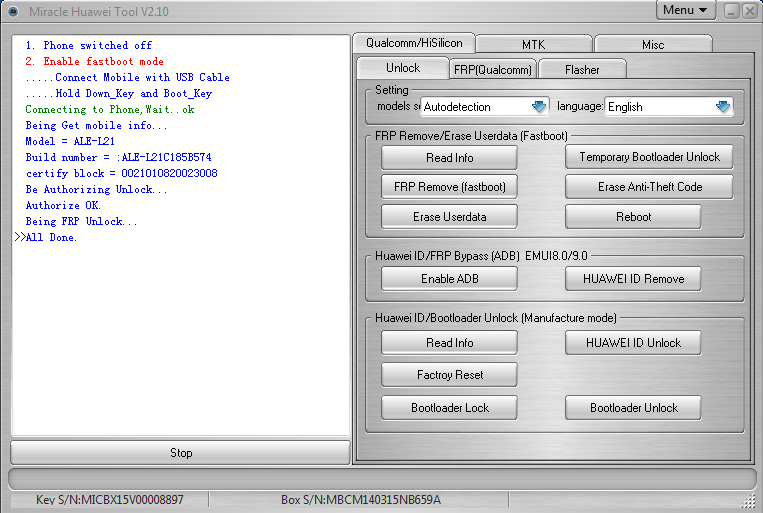Click Temporary Bootloader Unlock button
The image size is (763, 513).
649,157
